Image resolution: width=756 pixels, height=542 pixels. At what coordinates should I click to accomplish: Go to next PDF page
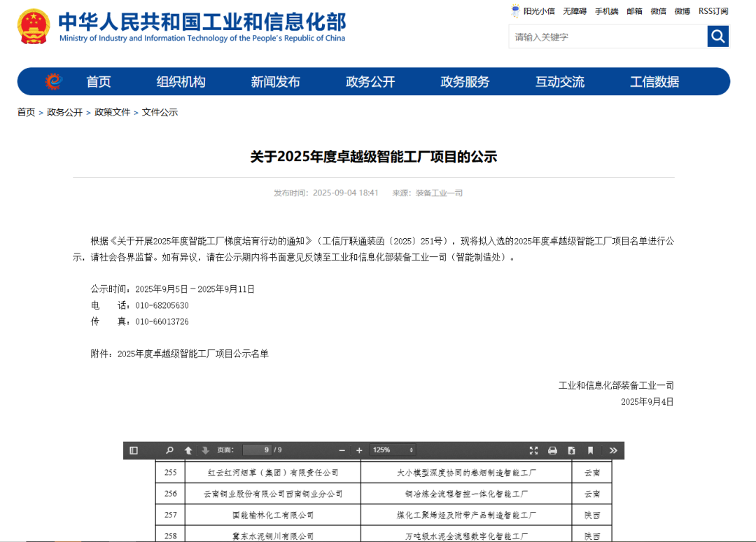point(205,450)
